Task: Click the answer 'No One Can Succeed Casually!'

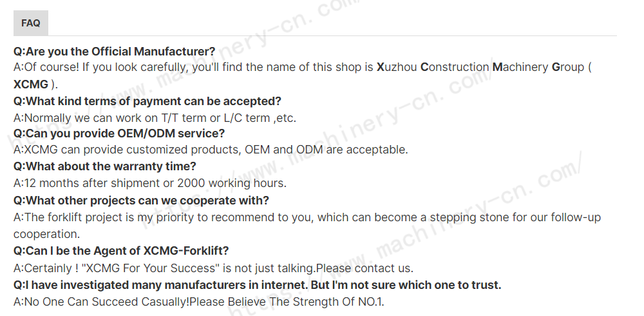Action: tap(102, 302)
